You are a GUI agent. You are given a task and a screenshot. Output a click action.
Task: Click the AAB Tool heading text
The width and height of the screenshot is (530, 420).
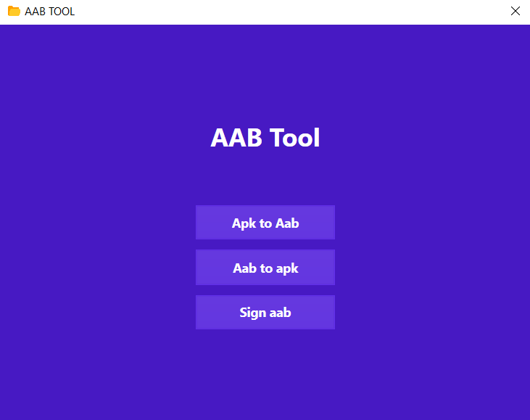[265, 138]
